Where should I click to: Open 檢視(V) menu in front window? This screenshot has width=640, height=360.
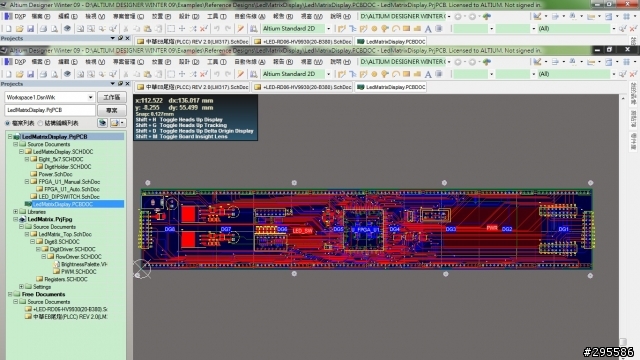[x=95, y=62]
